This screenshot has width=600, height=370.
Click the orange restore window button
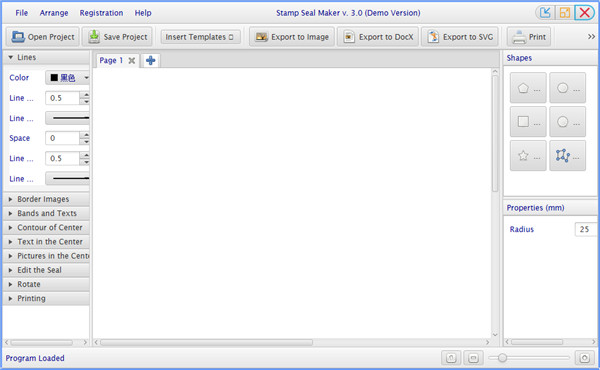click(565, 13)
